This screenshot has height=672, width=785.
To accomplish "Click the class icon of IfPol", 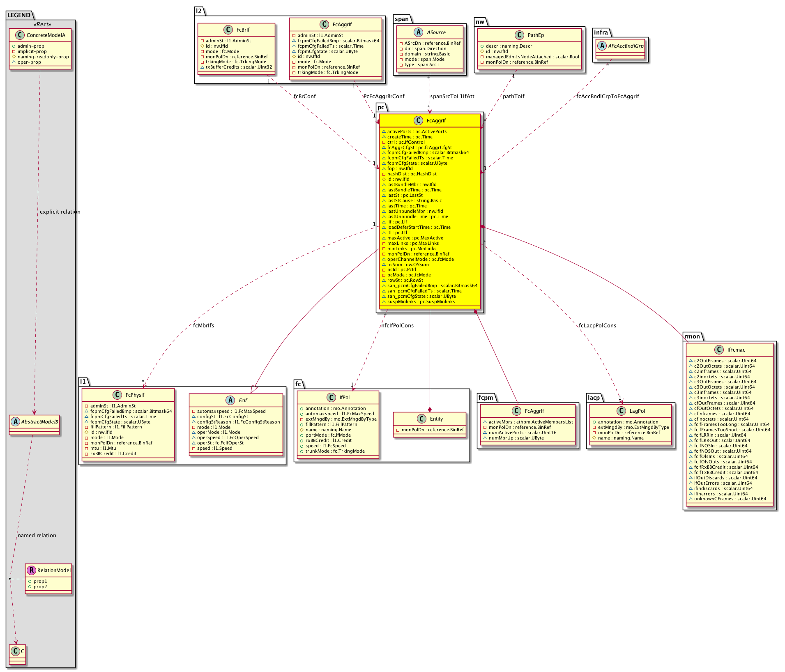I will (331, 398).
